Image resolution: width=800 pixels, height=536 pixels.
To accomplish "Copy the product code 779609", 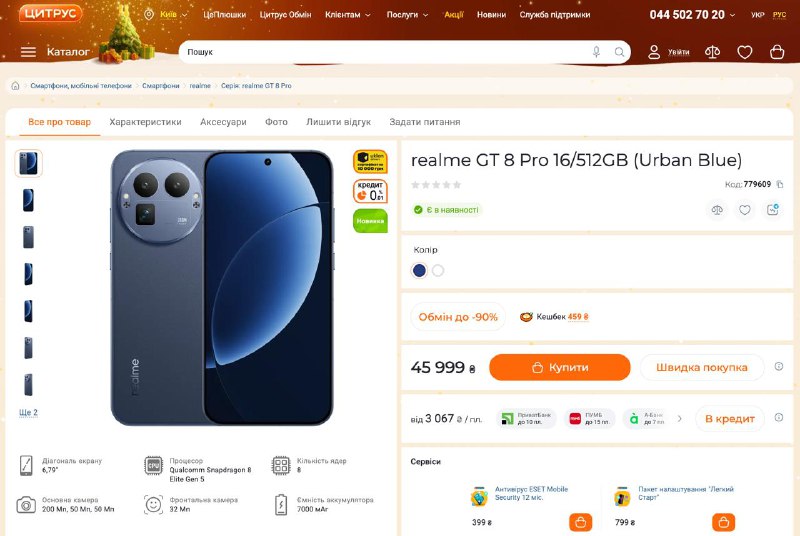I will [x=780, y=184].
